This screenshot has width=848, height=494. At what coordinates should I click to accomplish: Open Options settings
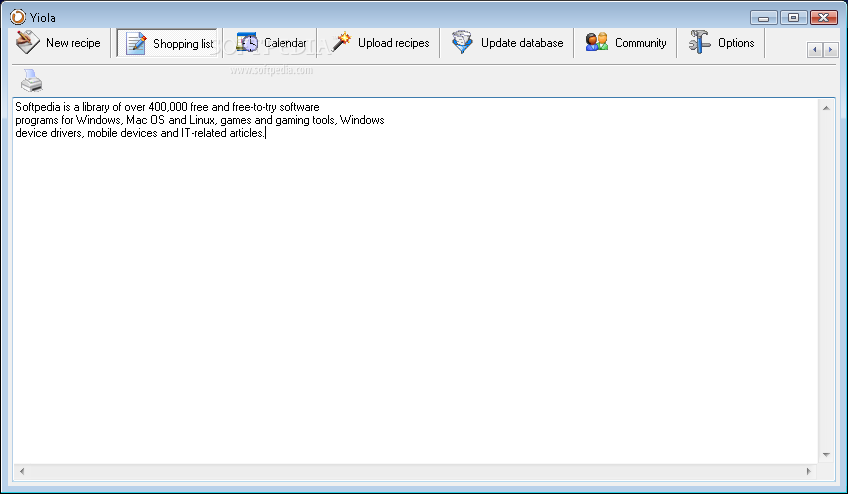(x=721, y=43)
